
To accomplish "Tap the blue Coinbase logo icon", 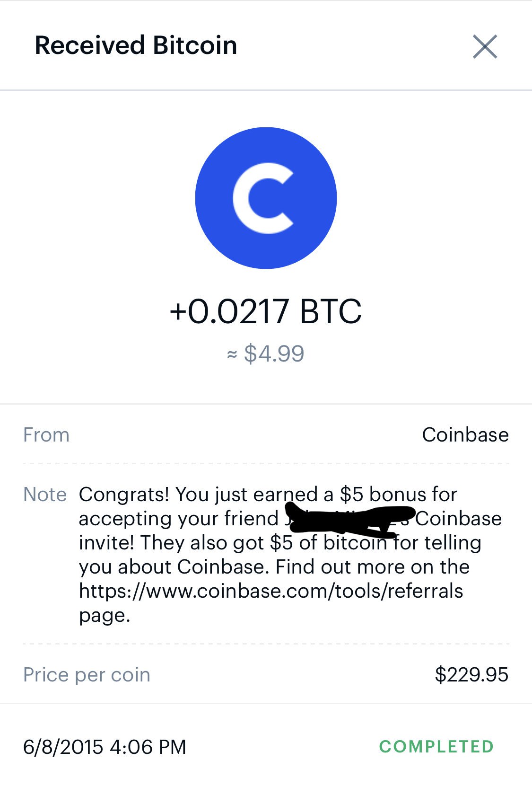I will 266,198.
